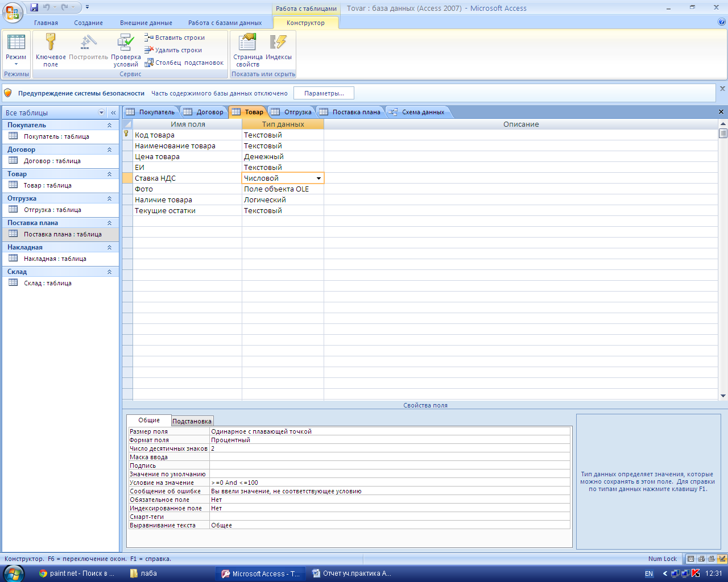This screenshot has width=728, height=582.
Task: Select the Общие properties tab
Action: [149, 420]
